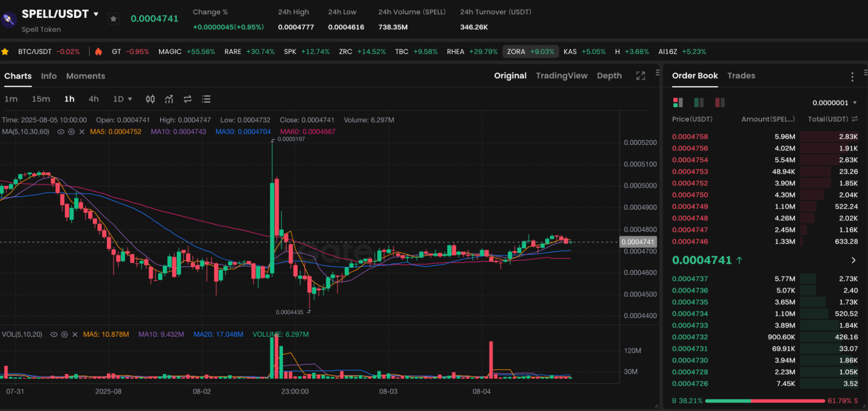Viewport: 868px width, 411px height.
Task: Select ask price 0.0004758
Action: pos(690,137)
